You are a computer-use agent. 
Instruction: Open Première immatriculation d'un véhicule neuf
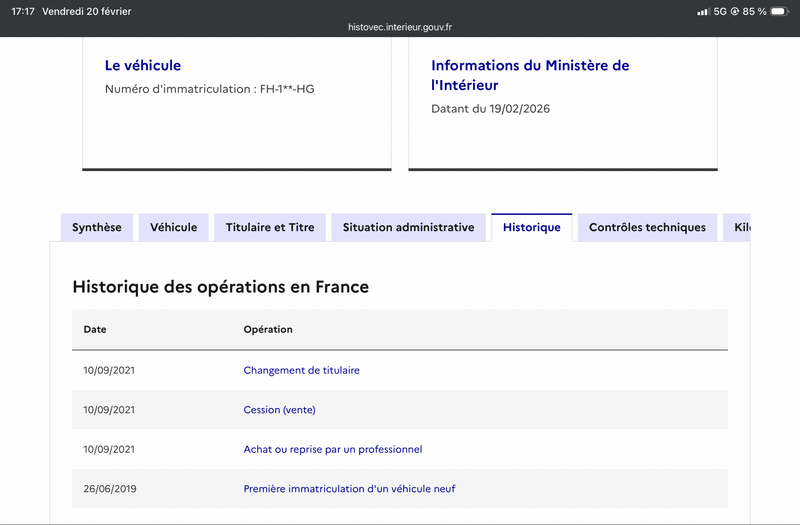click(x=350, y=489)
